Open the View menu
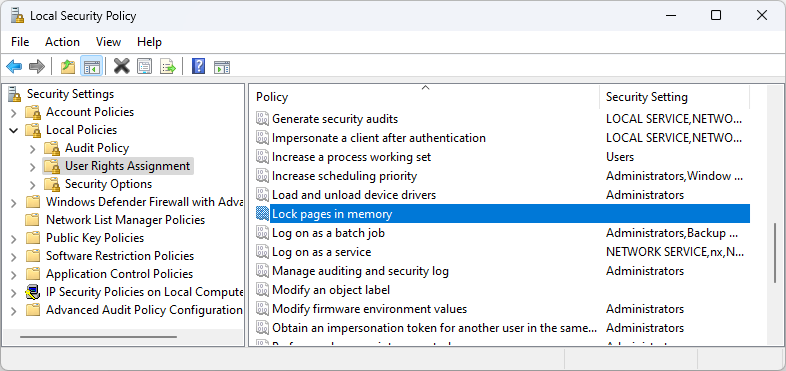This screenshot has width=786, height=371. (x=108, y=42)
